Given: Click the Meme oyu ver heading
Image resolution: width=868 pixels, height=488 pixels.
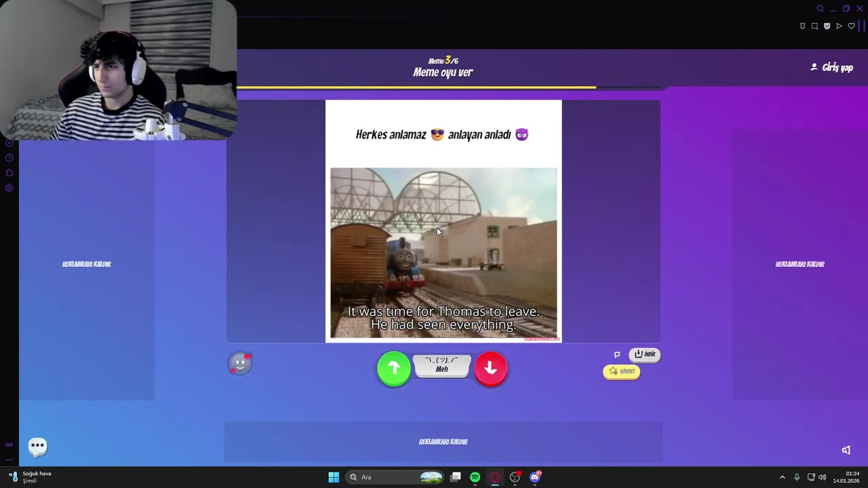Looking at the screenshot, I should coord(443,72).
